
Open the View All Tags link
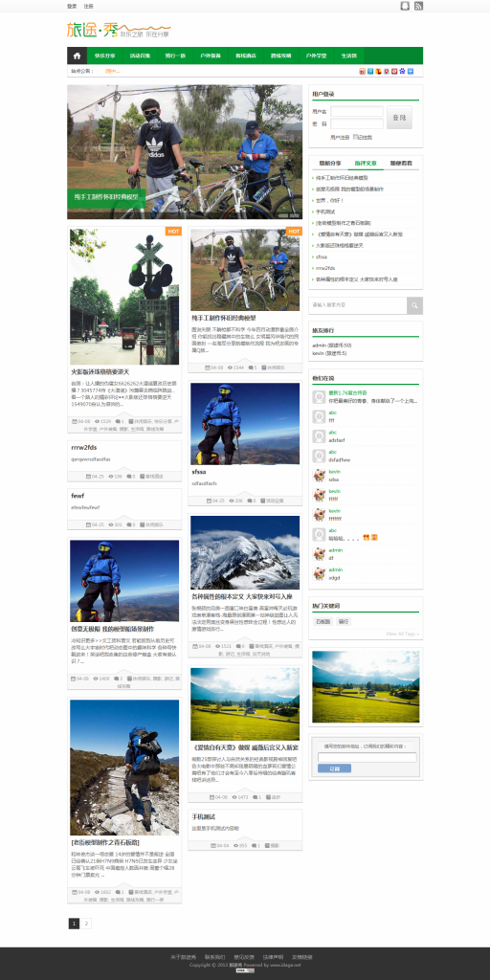[403, 634]
